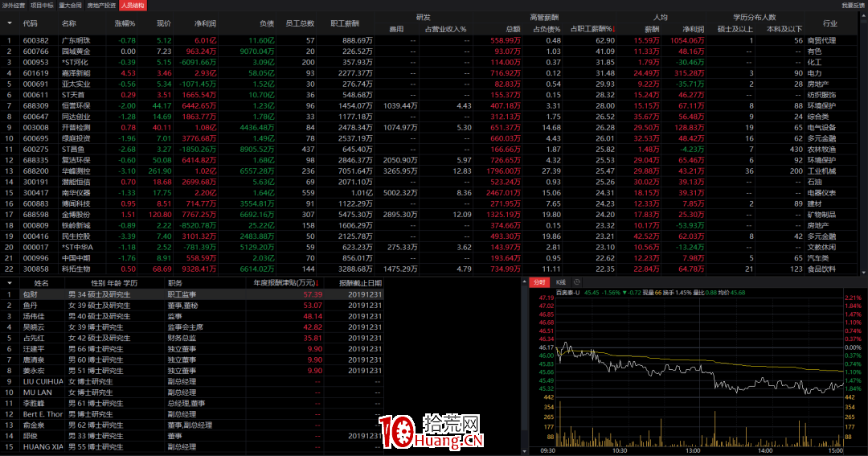Screen dimensions: 868x456
Task: Select stock row 绿庭投资
Action: pos(430,138)
